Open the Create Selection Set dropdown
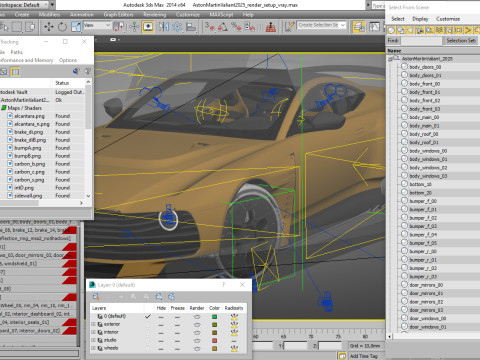 click(321, 25)
